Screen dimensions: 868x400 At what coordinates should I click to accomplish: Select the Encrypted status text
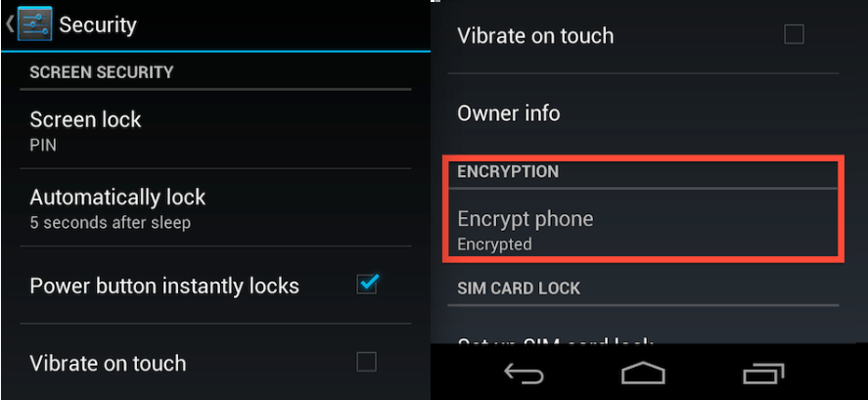pyautogui.click(x=494, y=244)
